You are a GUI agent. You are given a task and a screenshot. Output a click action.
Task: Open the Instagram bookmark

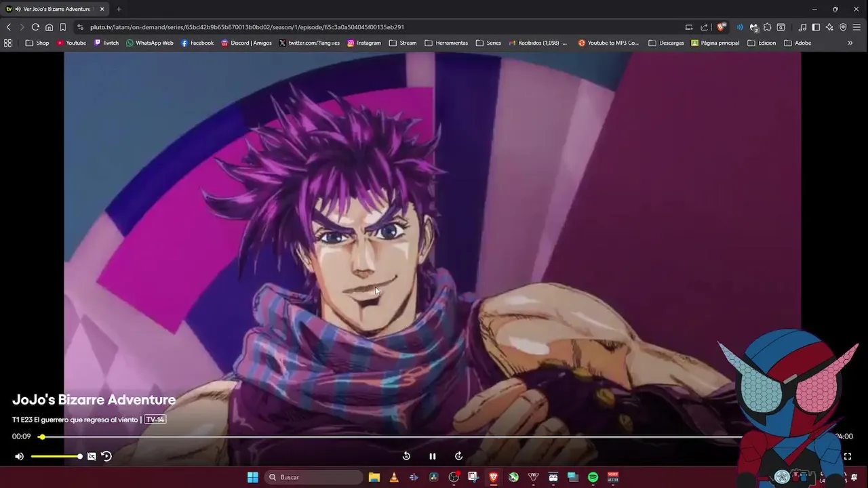point(364,43)
